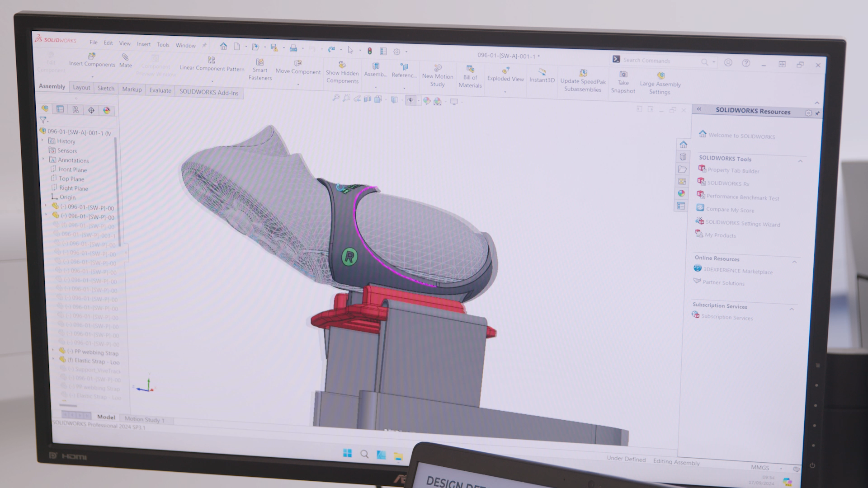Click Take Snapshot tool
868x488 pixels.
click(x=623, y=82)
